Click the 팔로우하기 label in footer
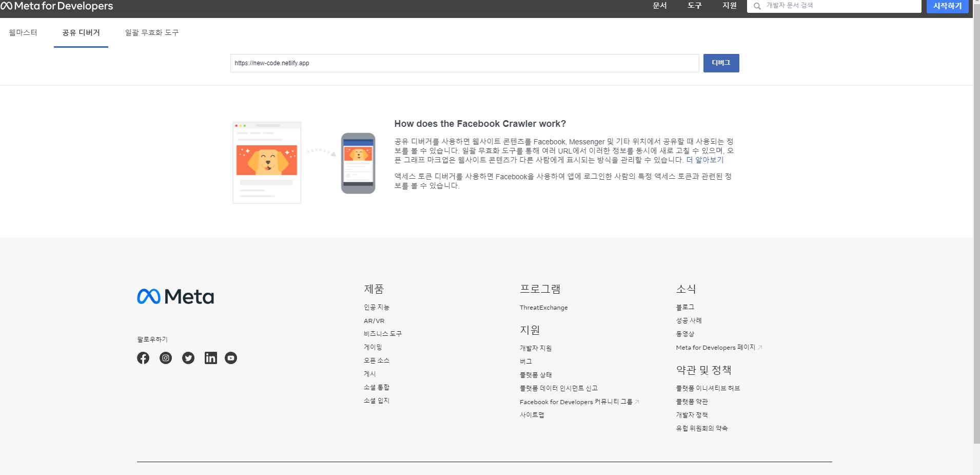This screenshot has width=980, height=475. 152,339
